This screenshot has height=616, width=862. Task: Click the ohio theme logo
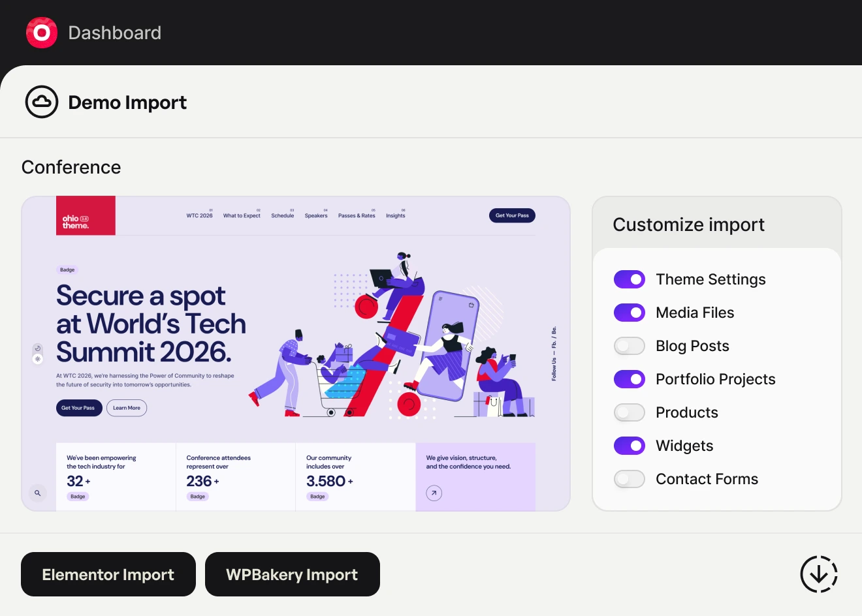86,216
